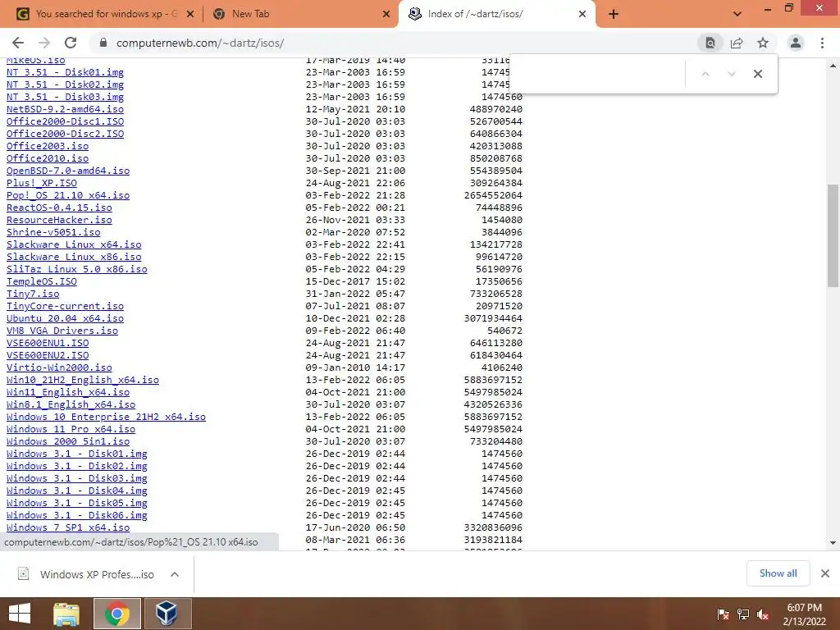Open the Tiny7.iso link

coord(33,294)
